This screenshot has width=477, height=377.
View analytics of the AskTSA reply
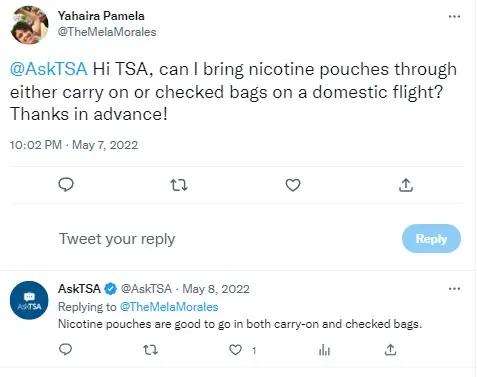tap(324, 350)
